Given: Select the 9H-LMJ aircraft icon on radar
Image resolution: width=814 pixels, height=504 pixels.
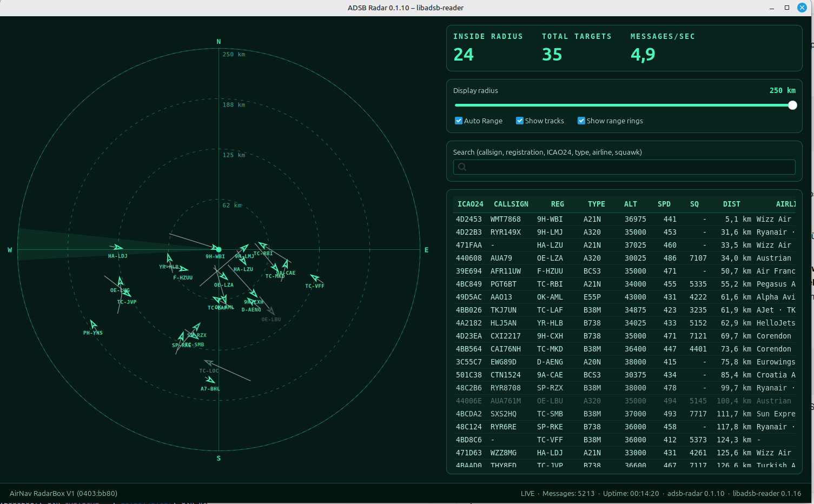Looking at the screenshot, I should (244, 248).
